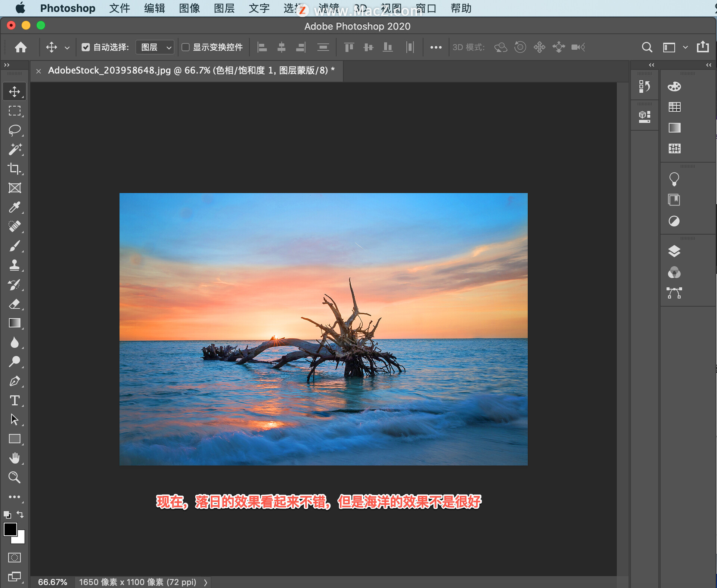Open the Apple menu
The image size is (717, 588).
pyautogui.click(x=20, y=8)
